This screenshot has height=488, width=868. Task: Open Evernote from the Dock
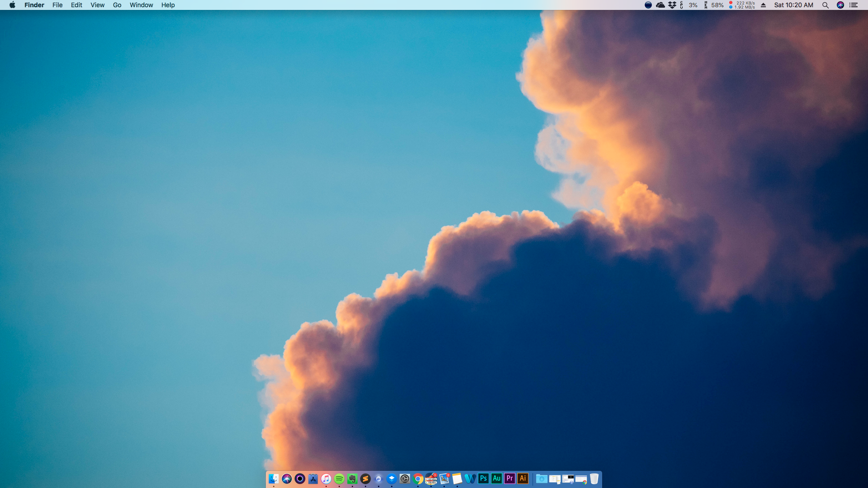pos(352,479)
